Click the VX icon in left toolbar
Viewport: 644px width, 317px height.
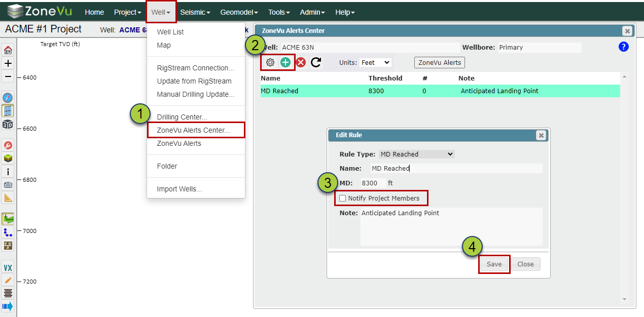(x=8, y=267)
